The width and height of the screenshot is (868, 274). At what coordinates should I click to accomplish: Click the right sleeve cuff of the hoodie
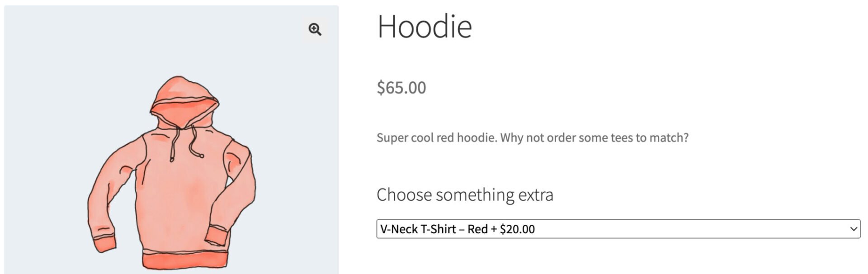pyautogui.click(x=216, y=236)
